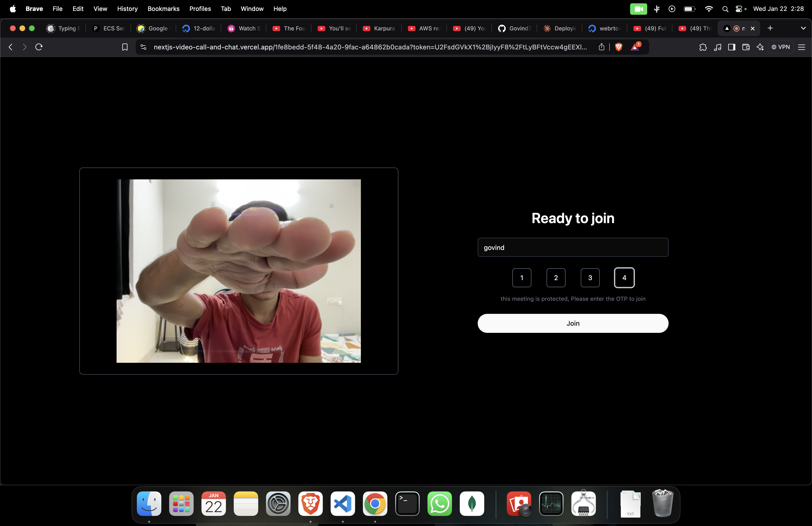The image size is (812, 526).
Task: Expand the tab search chevron
Action: (803, 28)
